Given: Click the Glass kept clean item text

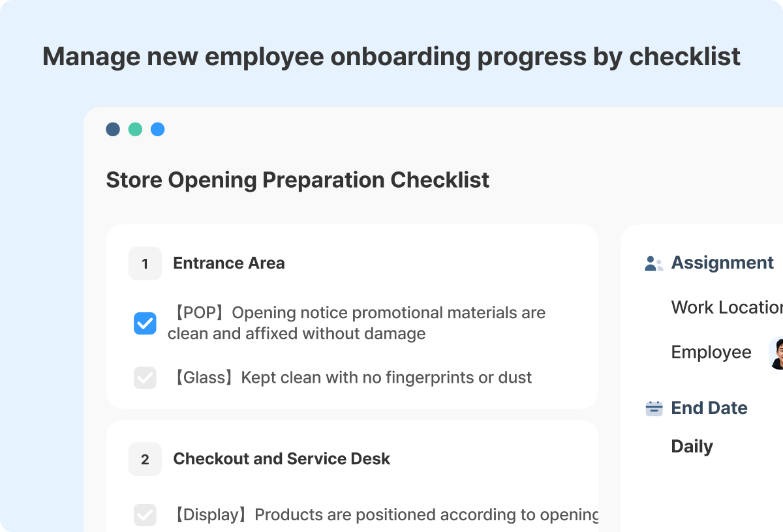Looking at the screenshot, I should [x=350, y=377].
